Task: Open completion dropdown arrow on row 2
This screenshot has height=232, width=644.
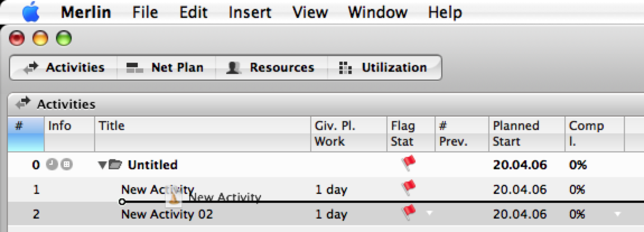Action: (x=617, y=214)
